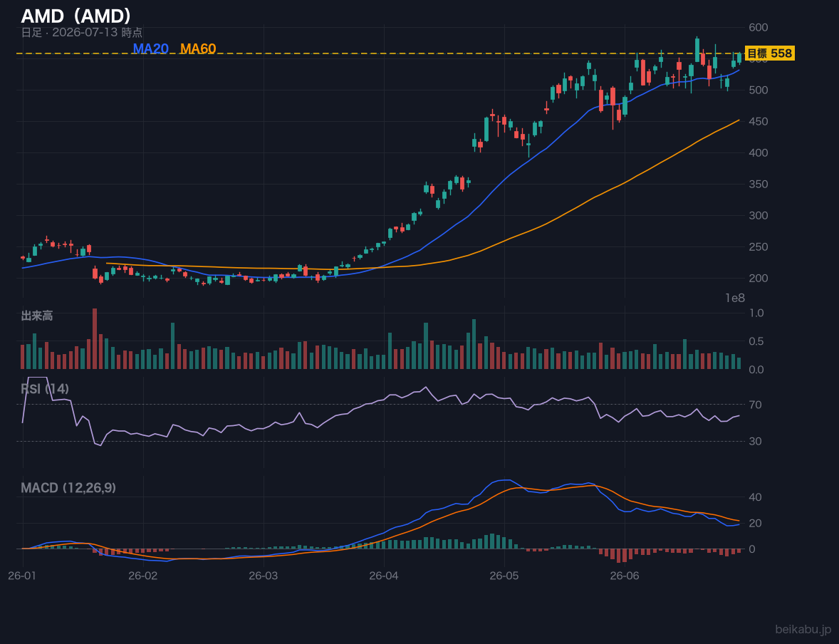Click the 26-04 date axis label
This screenshot has width=839, height=644.
384,576
